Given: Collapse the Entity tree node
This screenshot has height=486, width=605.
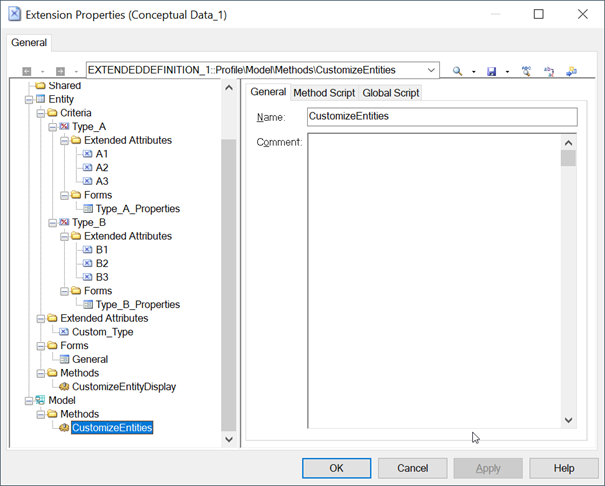Looking at the screenshot, I should click(28, 100).
